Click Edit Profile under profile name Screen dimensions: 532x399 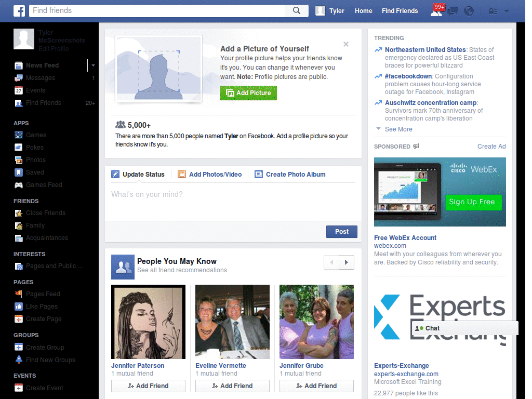pos(54,49)
